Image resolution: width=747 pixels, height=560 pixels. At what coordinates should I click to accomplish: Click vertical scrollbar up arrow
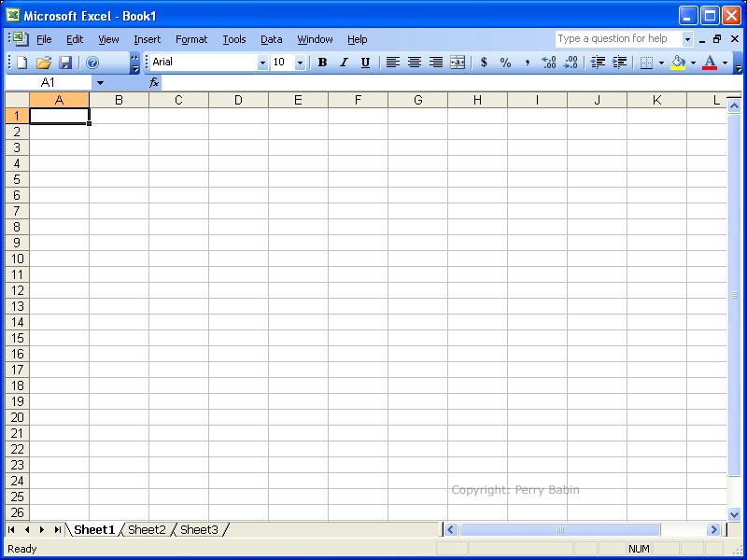pos(734,105)
